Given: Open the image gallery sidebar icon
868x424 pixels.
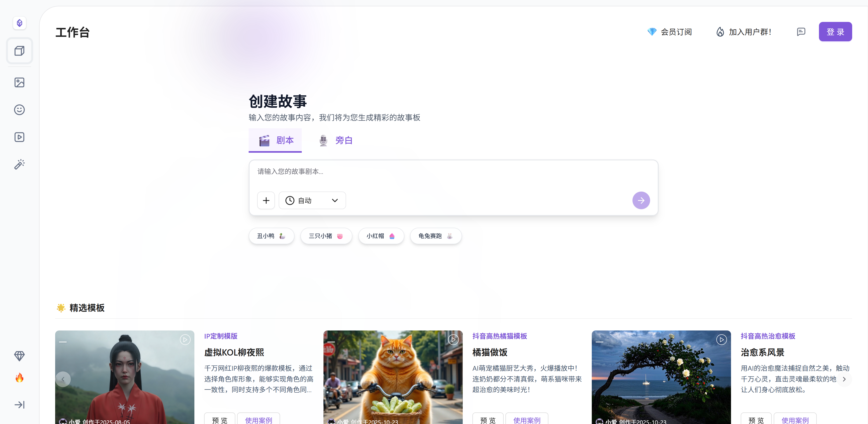Looking at the screenshot, I should [x=19, y=82].
